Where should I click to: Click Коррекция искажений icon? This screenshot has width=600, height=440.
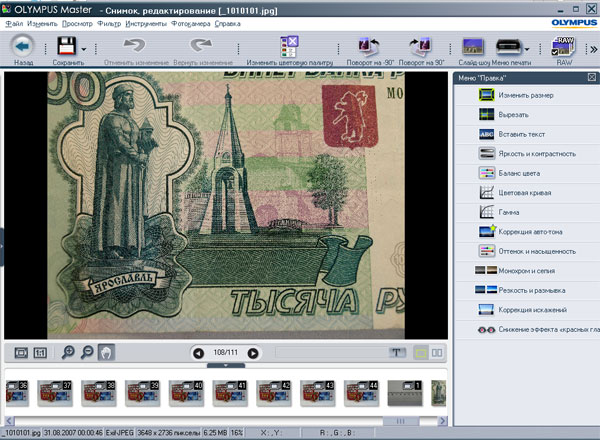(x=486, y=310)
